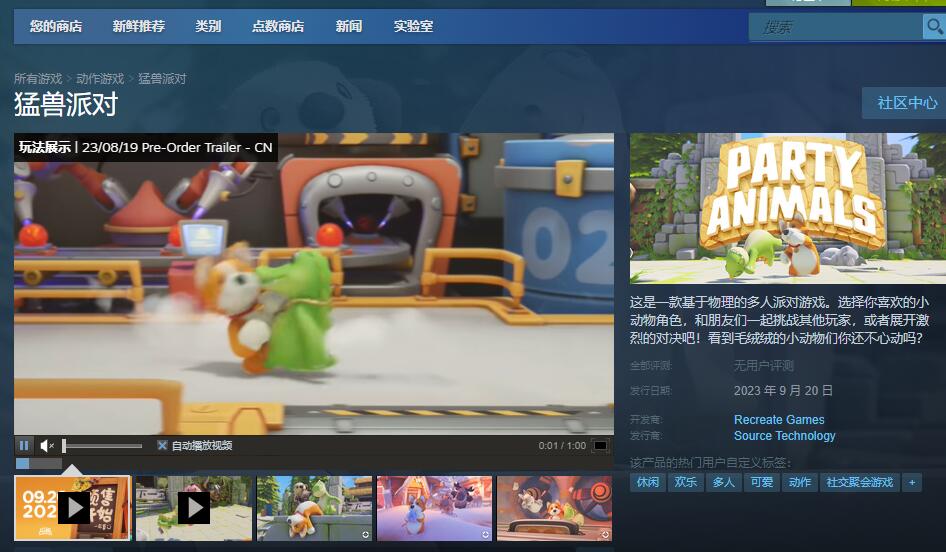The image size is (946, 552).
Task: Click the plus add-tag button
Action: coord(912,482)
